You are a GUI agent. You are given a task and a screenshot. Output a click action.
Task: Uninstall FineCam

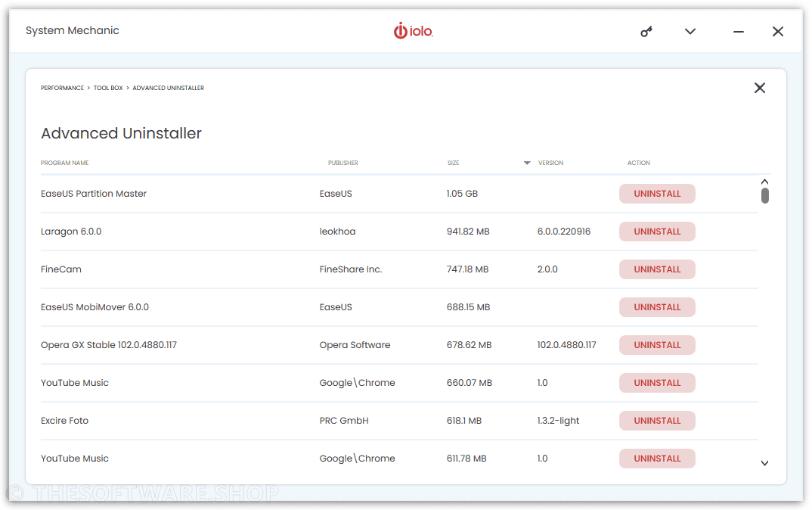(x=657, y=269)
